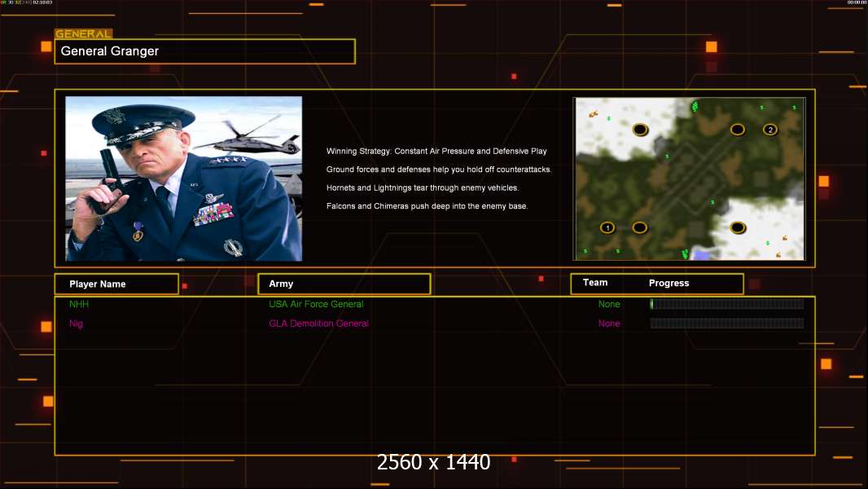Viewport: 868px width, 489px height.
Task: Click the Falcons and Chimeras text line
Action: (427, 206)
